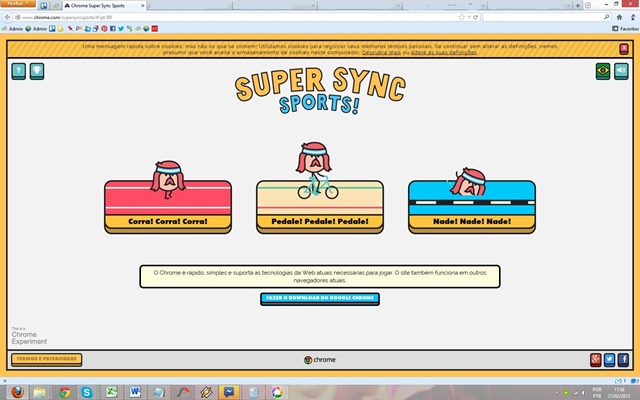Open the Facebook bookmark icon
This screenshot has width=640, height=400.
click(113, 29)
